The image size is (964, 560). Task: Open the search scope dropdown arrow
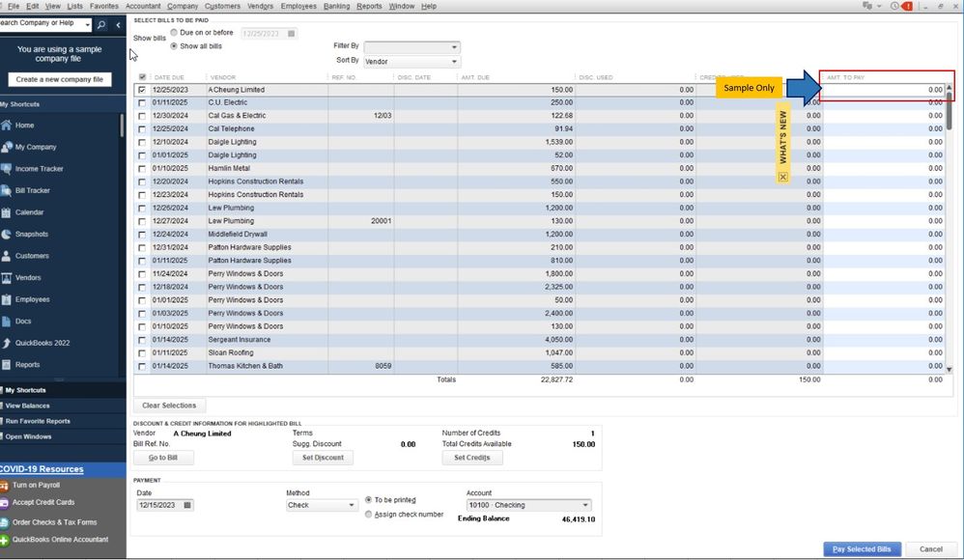tap(88, 24)
